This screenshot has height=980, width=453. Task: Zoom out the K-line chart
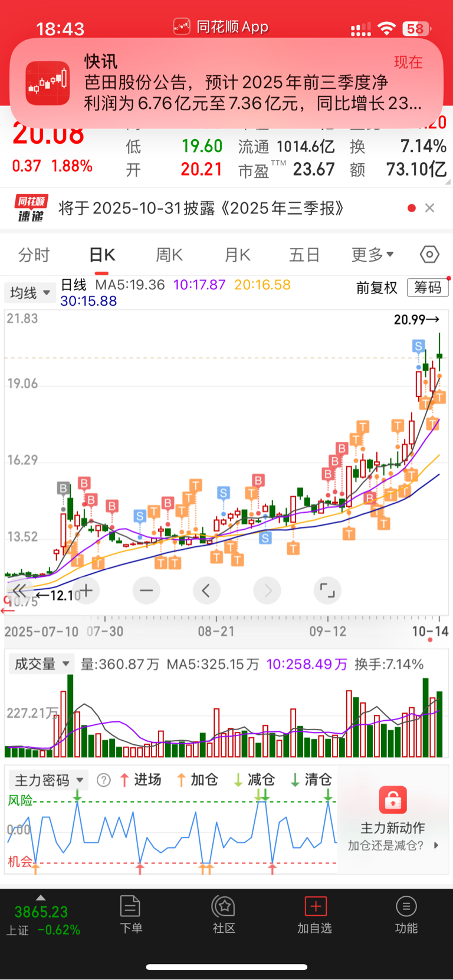pos(146,590)
